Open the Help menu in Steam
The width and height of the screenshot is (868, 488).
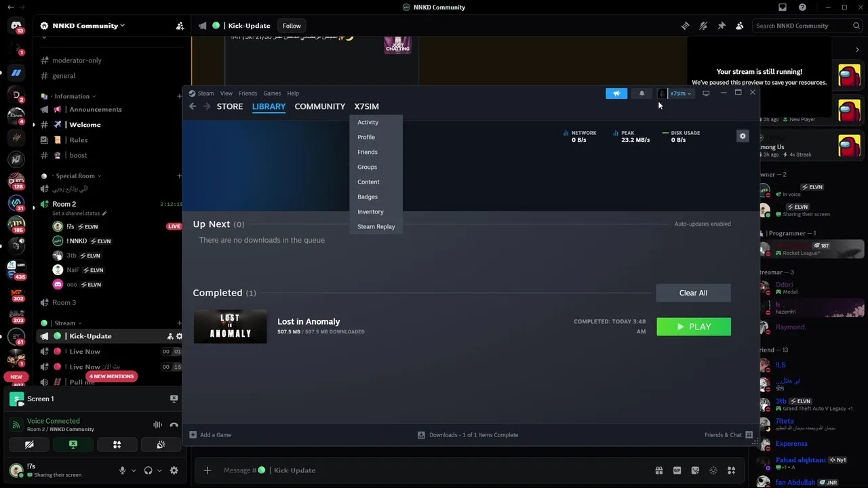point(293,94)
